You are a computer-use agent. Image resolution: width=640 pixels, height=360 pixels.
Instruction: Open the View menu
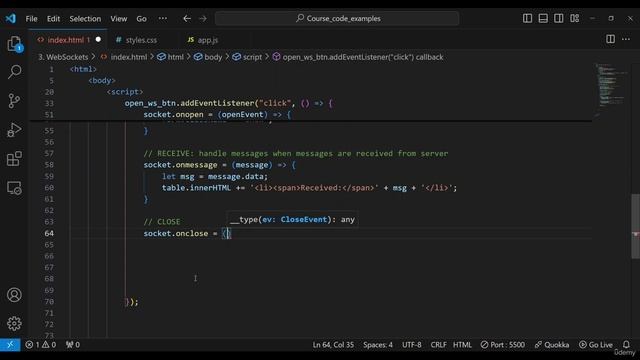click(119, 19)
